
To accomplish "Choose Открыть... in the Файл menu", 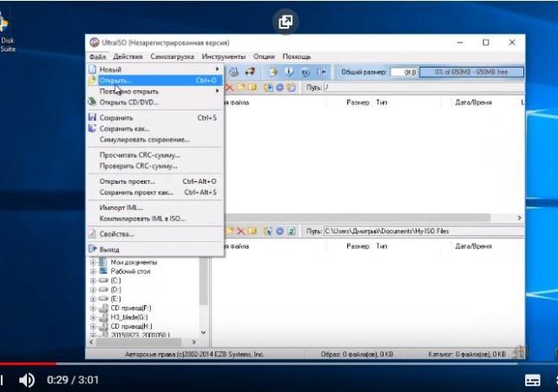I will tap(155, 81).
